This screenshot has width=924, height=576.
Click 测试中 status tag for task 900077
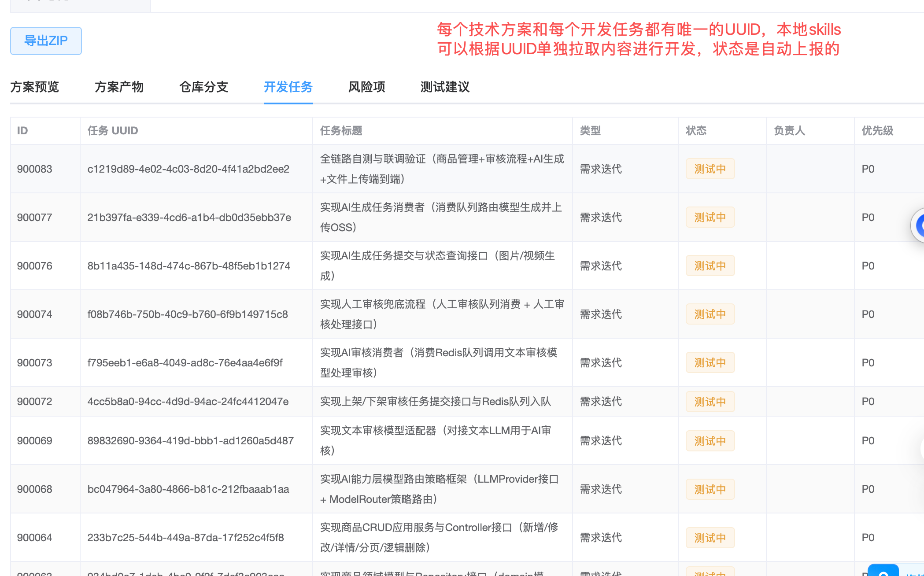click(x=710, y=218)
